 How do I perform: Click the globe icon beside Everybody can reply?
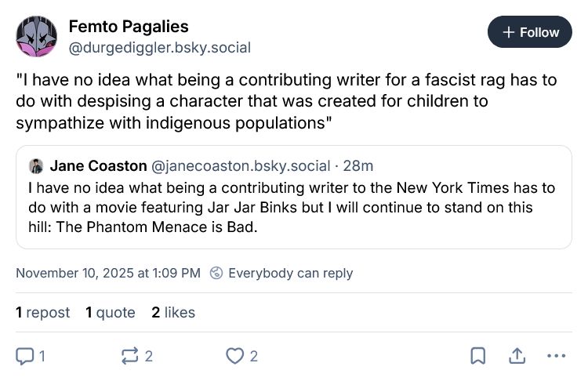215,273
